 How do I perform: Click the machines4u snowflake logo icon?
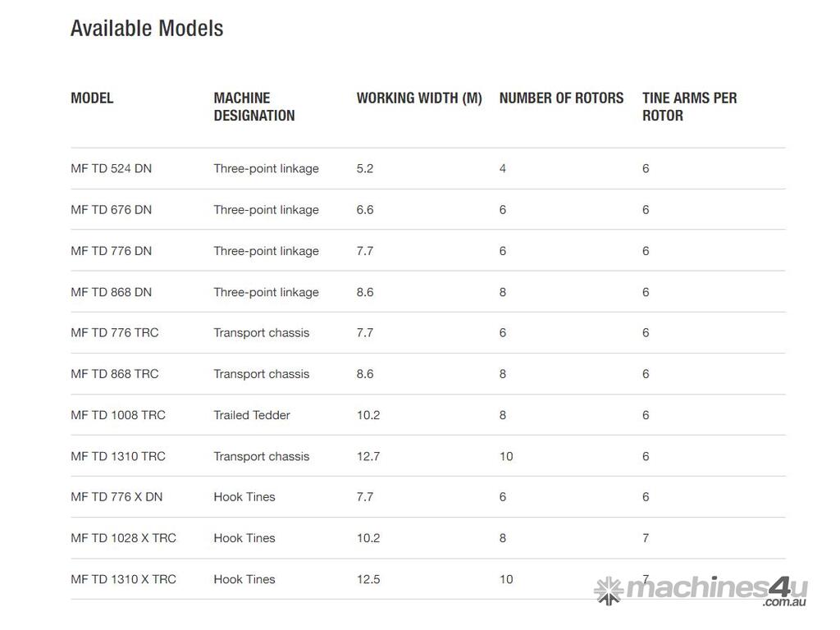[x=608, y=590]
